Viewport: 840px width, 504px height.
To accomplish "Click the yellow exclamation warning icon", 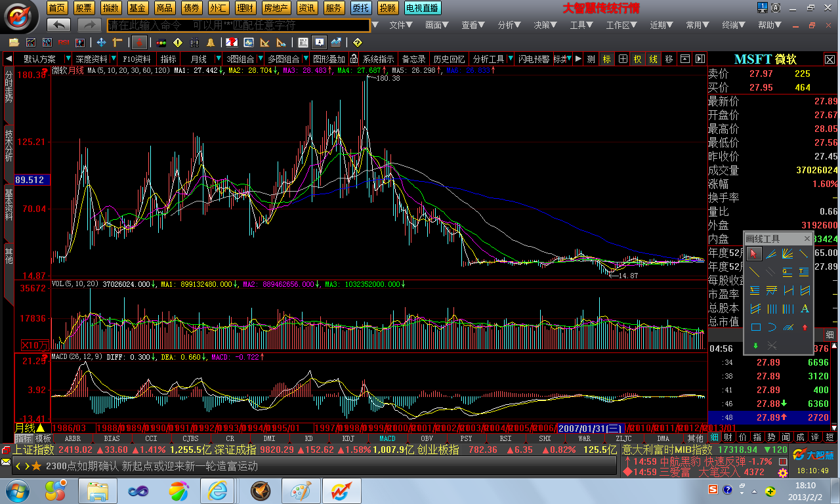I will pos(178,42).
